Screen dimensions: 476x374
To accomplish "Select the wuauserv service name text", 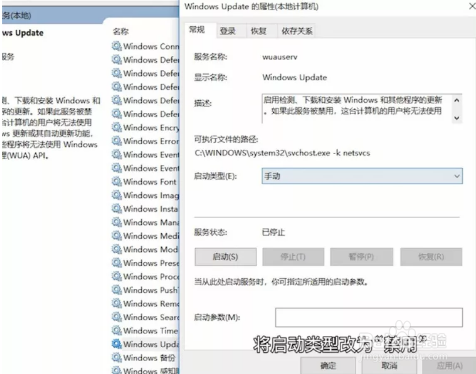I will (x=280, y=57).
